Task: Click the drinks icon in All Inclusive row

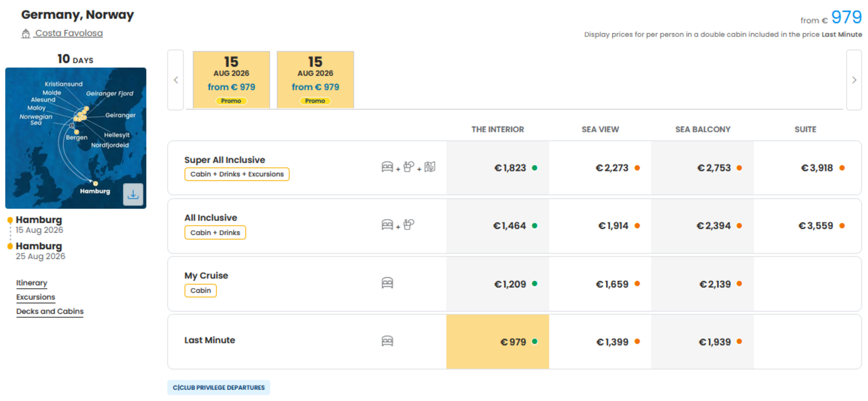Action: (x=409, y=225)
